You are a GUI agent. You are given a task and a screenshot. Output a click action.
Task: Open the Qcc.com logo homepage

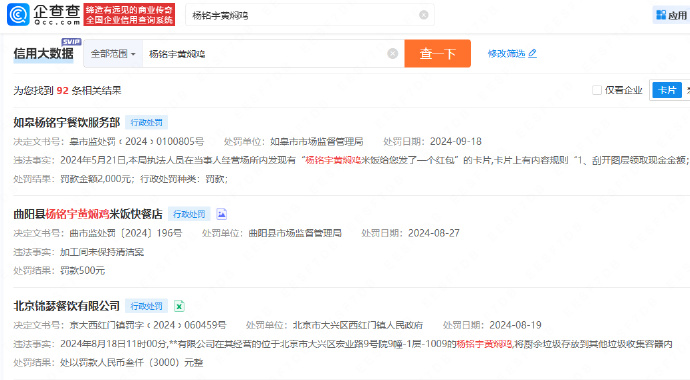(44, 14)
